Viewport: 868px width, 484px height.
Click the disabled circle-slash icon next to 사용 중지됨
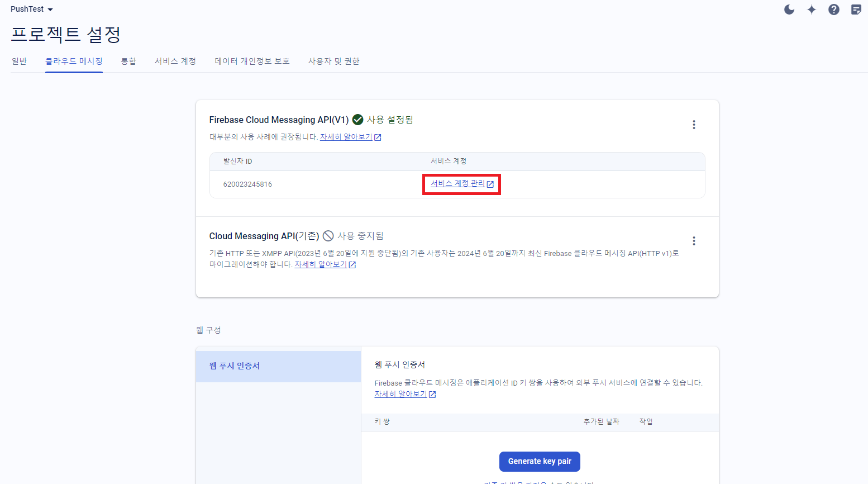point(328,236)
